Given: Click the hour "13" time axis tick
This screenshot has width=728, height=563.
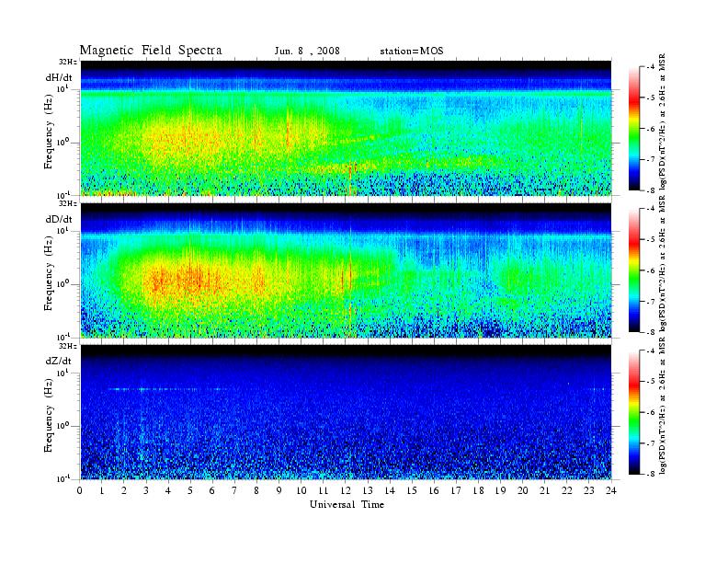Looking at the screenshot, I should pos(368,490).
